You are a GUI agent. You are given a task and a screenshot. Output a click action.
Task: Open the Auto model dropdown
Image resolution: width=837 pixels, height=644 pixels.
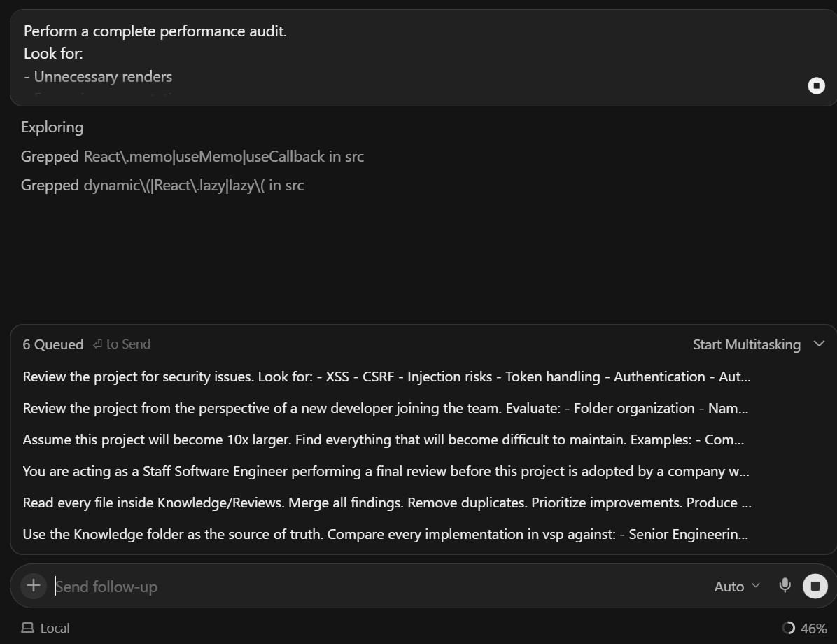point(737,587)
